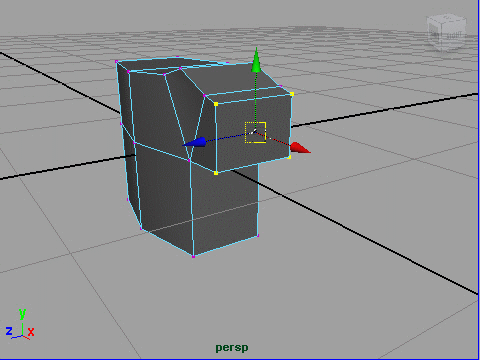The image size is (480, 360).
Task: Click the yellow center square of the manipulator
Action: [x=255, y=132]
